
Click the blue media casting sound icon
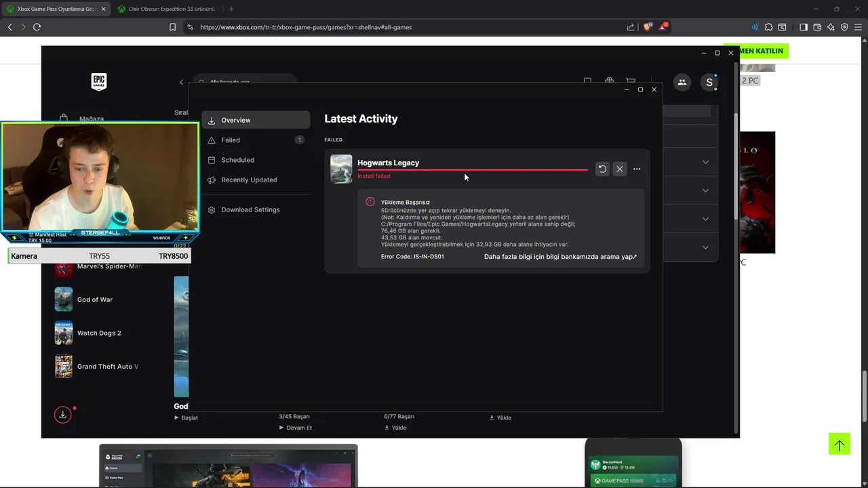[755, 27]
